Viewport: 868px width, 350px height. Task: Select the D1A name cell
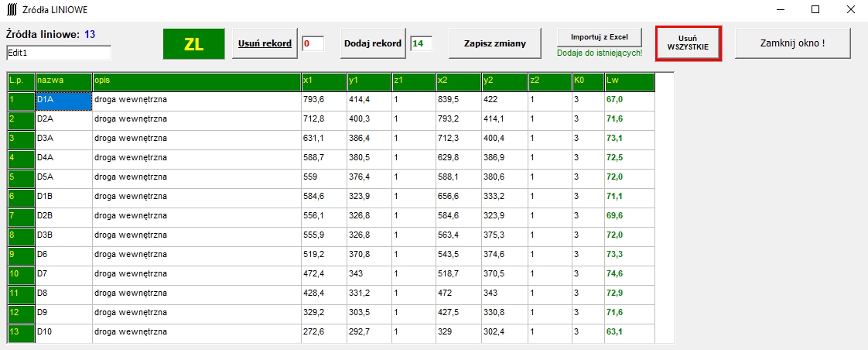click(63, 100)
